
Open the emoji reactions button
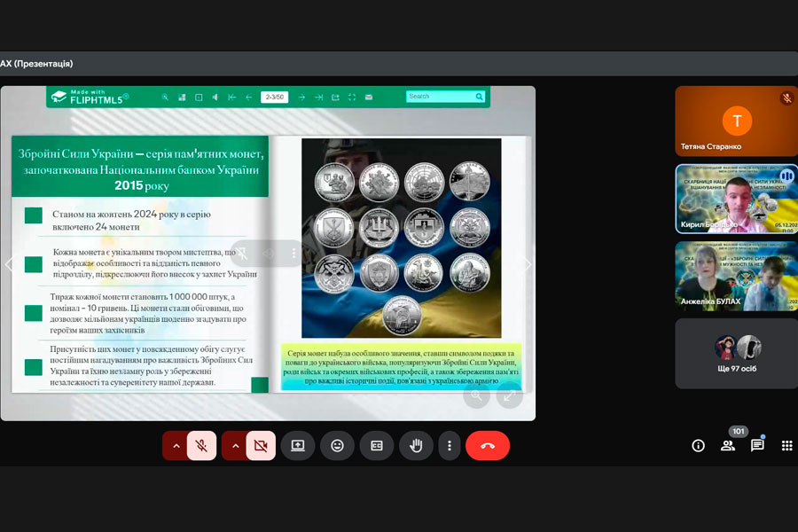pos(337,446)
